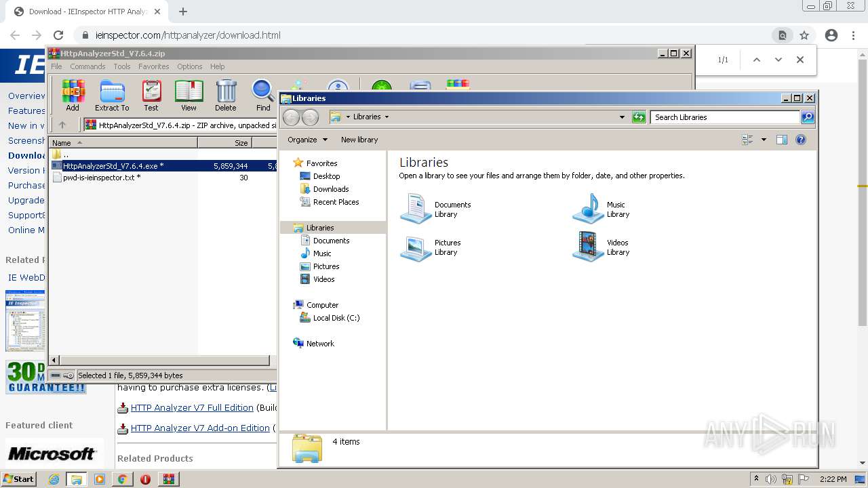Image resolution: width=868 pixels, height=488 pixels.
Task: Change view icon in Libraries toolbar
Action: [x=748, y=140]
